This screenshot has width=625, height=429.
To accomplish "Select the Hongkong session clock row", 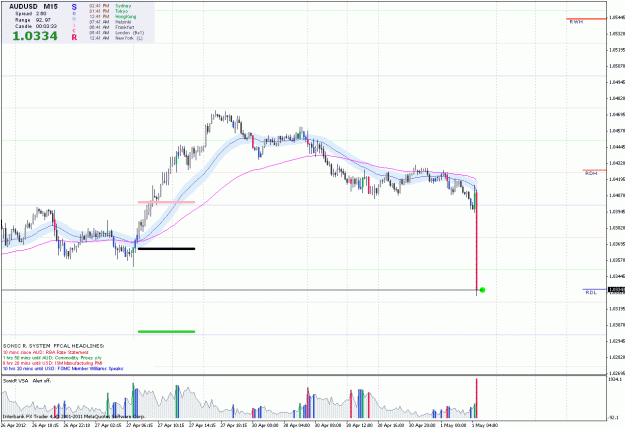I will click(x=112, y=17).
